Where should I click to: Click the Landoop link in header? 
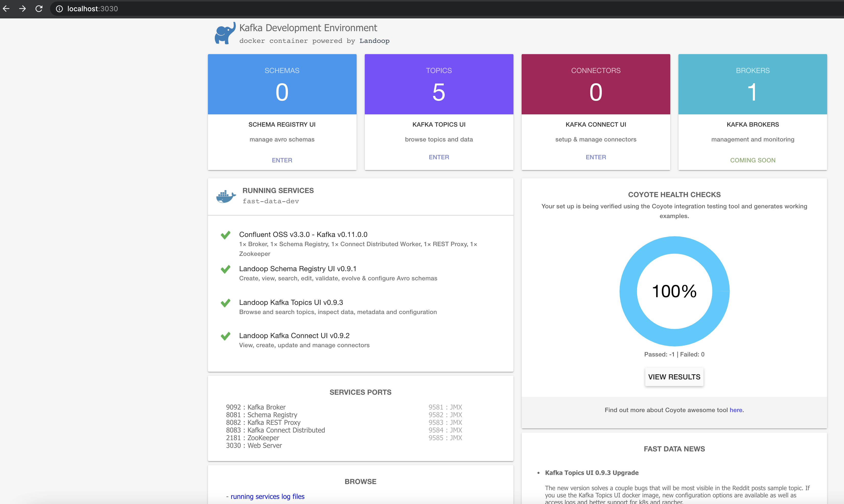click(374, 41)
